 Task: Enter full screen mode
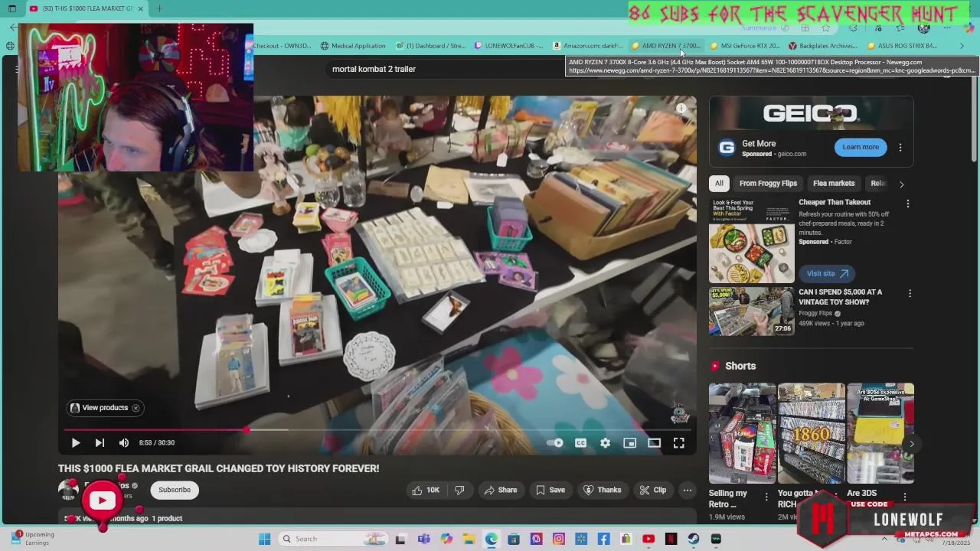678,443
